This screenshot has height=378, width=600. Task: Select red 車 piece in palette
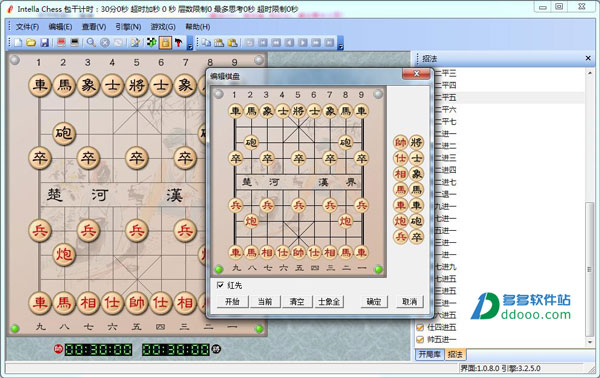tap(401, 205)
